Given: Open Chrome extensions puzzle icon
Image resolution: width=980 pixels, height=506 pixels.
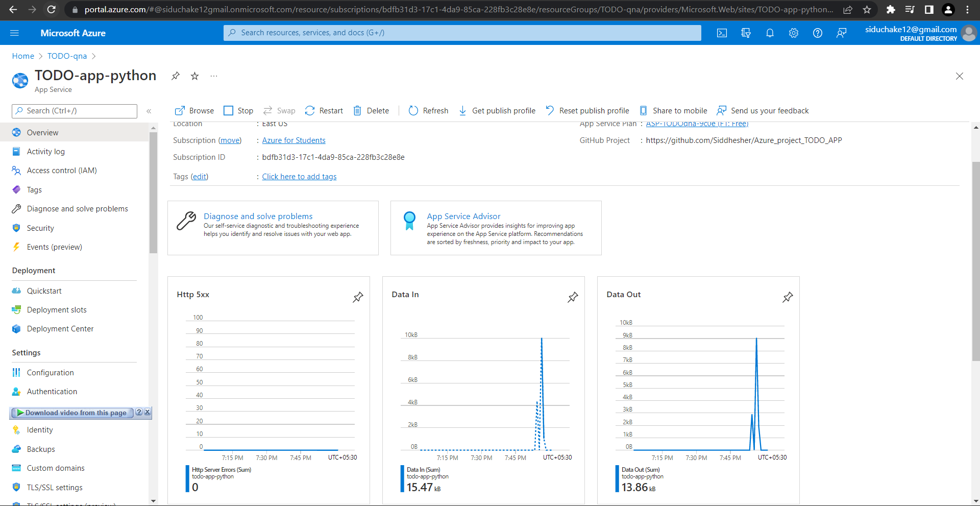Looking at the screenshot, I should pos(891,10).
